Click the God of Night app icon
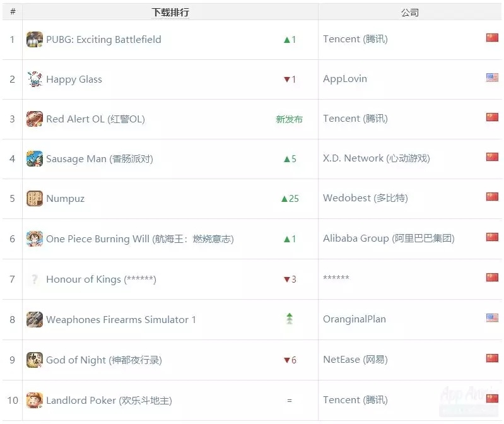This screenshot has height=424, width=504. (35, 360)
